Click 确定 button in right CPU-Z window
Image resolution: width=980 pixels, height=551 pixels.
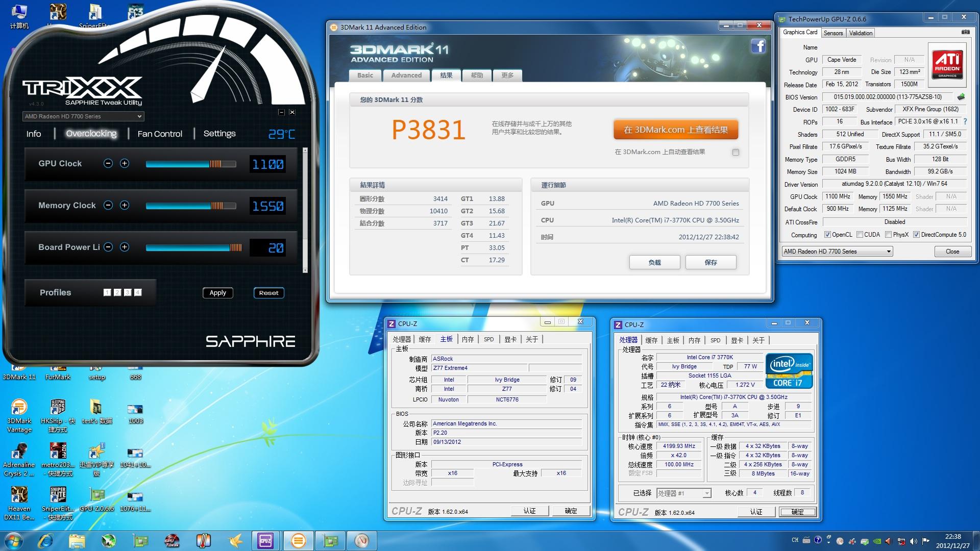click(797, 512)
